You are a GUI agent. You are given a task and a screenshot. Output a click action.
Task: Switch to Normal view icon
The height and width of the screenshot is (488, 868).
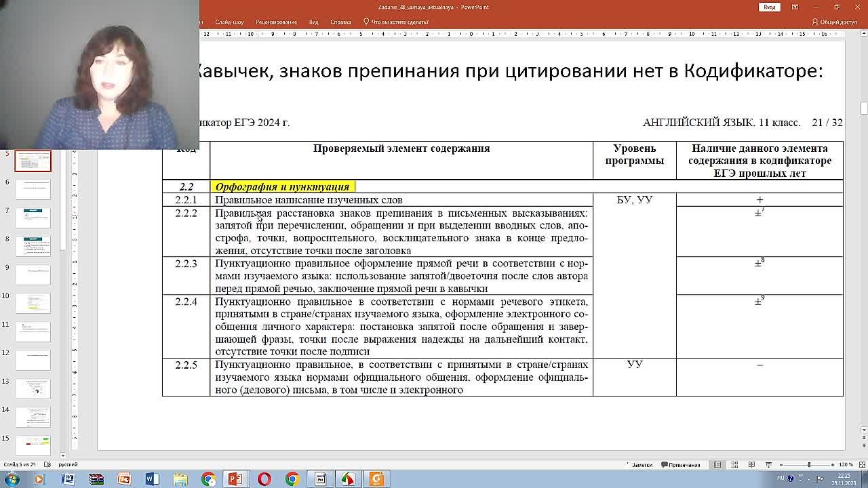[717, 465]
